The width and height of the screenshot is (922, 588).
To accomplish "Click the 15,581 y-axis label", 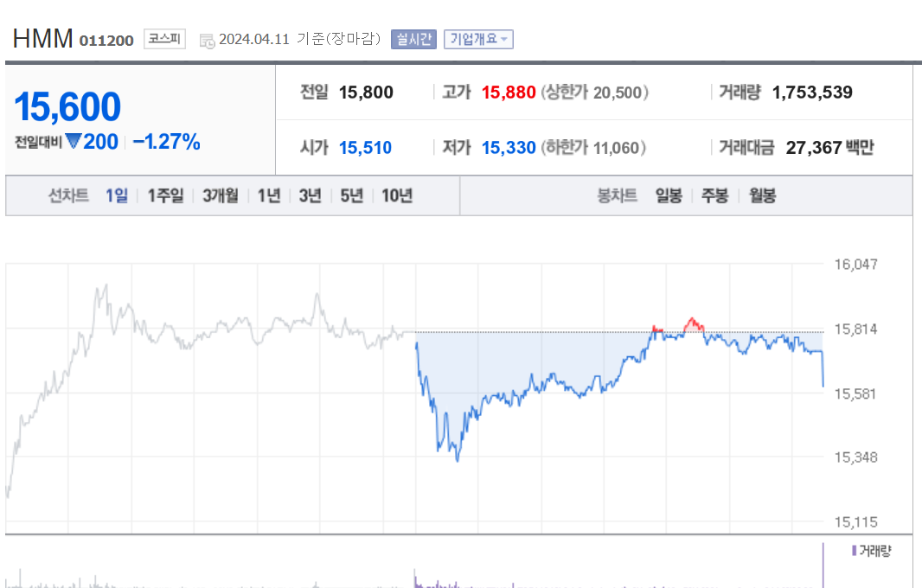I will [x=855, y=394].
